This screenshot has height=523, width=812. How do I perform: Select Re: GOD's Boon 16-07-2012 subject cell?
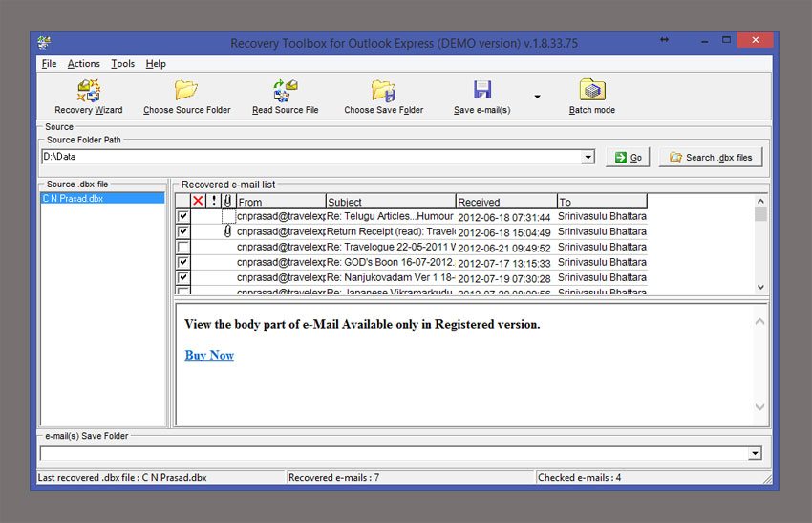click(391, 262)
